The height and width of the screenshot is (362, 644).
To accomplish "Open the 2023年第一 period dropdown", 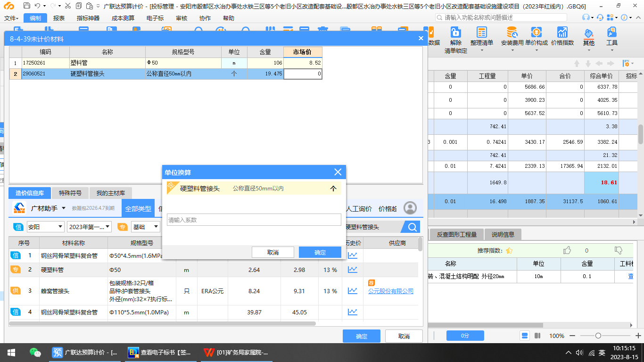I will (89, 227).
